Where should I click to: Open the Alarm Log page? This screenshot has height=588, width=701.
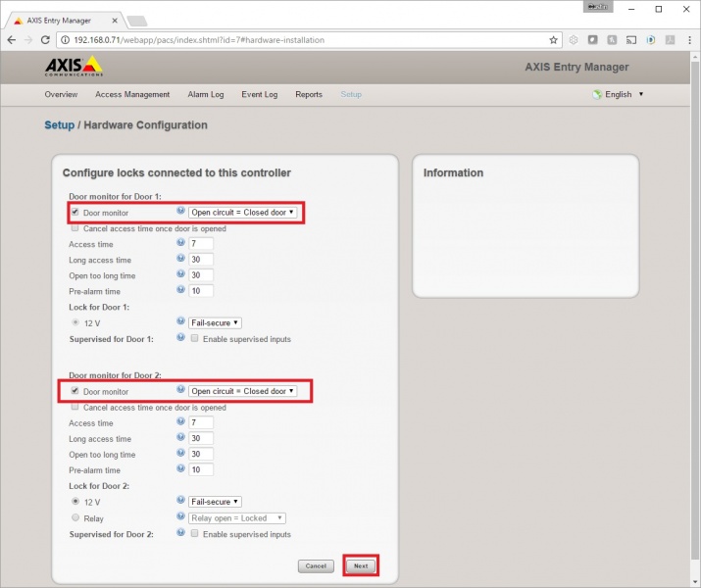click(206, 94)
